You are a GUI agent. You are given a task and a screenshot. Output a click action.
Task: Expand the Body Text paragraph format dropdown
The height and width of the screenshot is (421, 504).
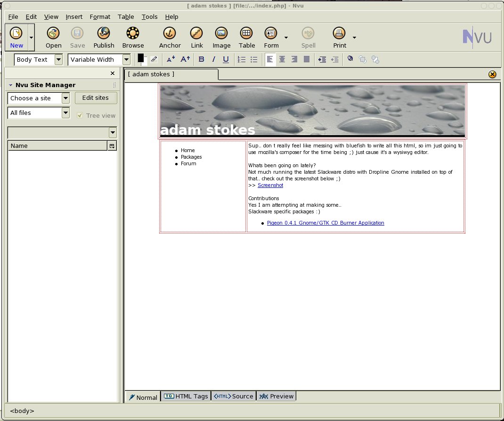click(58, 59)
